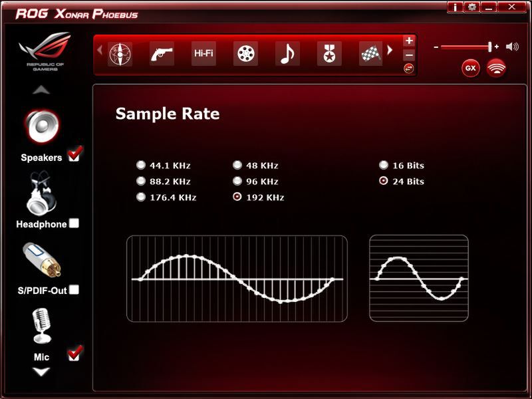Enable the Headphone checkbox
Screen dimensions: 532x399
coord(74,223)
